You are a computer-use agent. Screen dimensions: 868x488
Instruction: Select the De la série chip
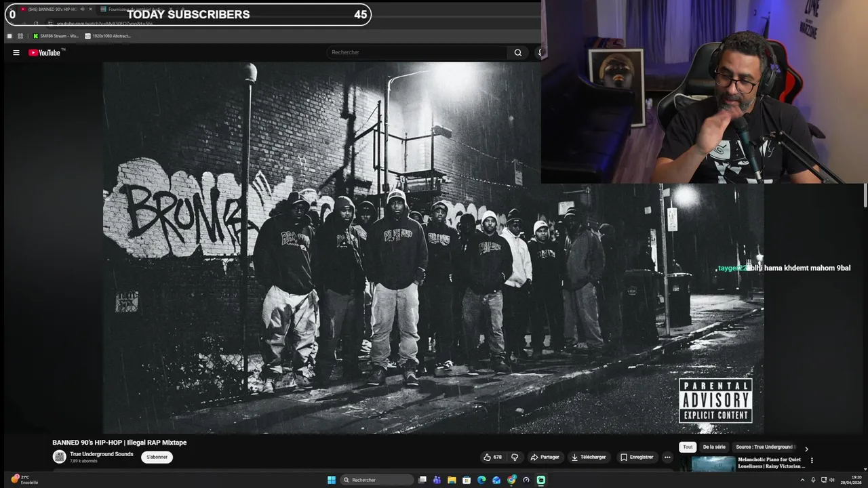(714, 447)
